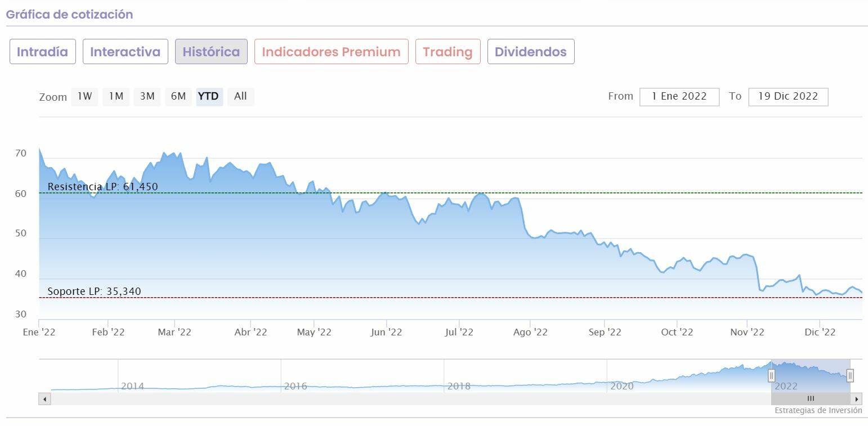
Task: Activate the YTD zoom range
Action: coord(209,96)
